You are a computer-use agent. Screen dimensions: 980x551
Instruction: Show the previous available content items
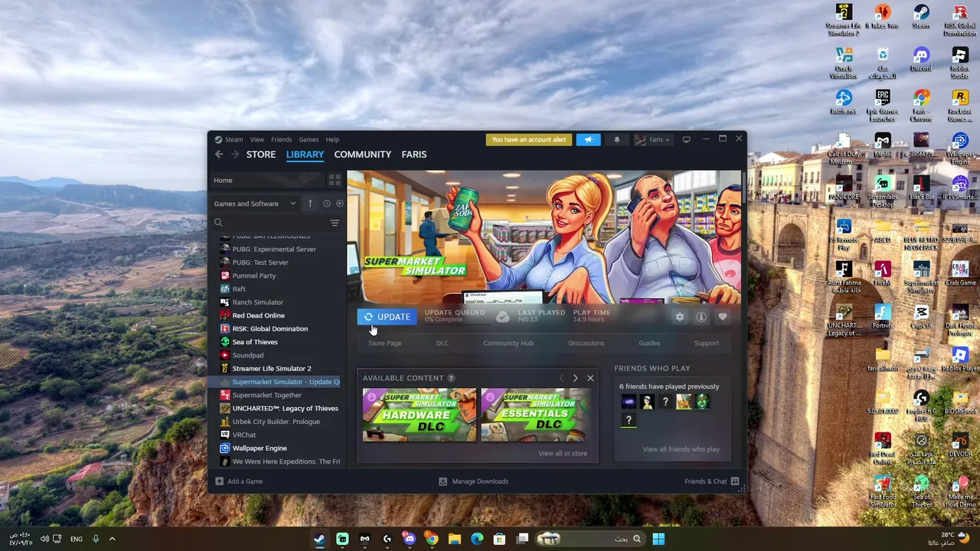click(561, 378)
